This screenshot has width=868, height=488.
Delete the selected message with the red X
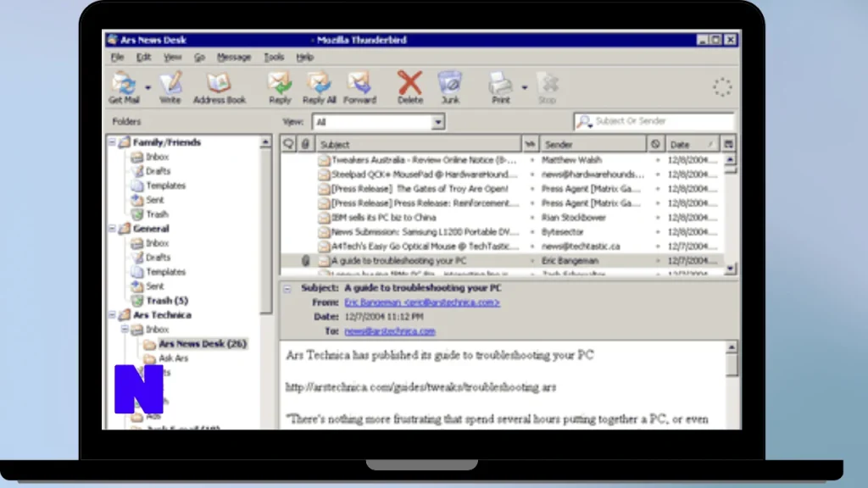409,87
